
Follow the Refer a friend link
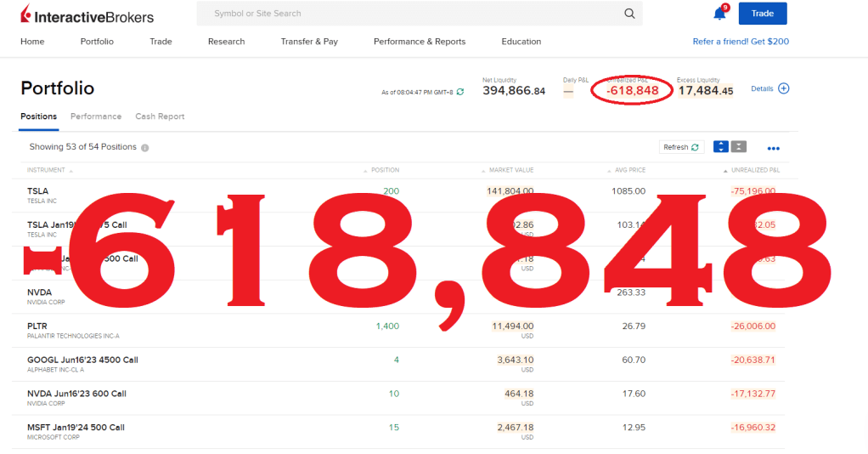[x=741, y=42]
